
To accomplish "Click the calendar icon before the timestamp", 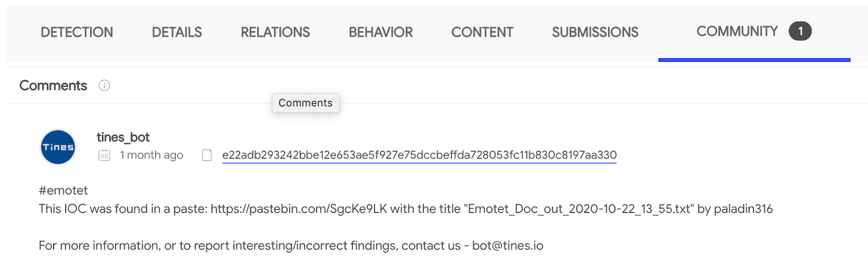I will point(104,155).
